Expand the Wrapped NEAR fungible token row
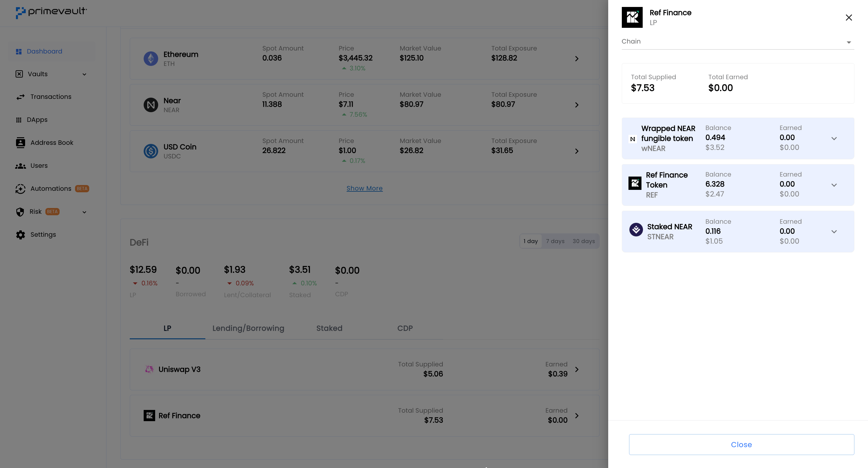868x468 pixels. (x=834, y=138)
